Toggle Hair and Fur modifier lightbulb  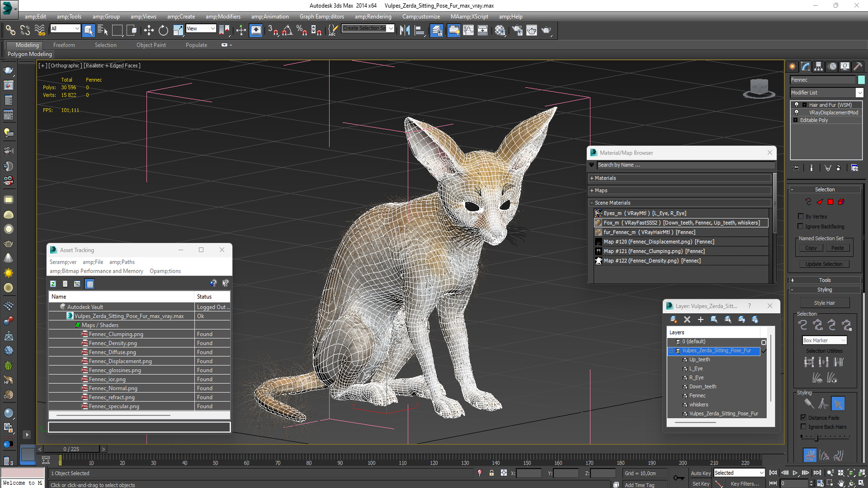click(797, 105)
